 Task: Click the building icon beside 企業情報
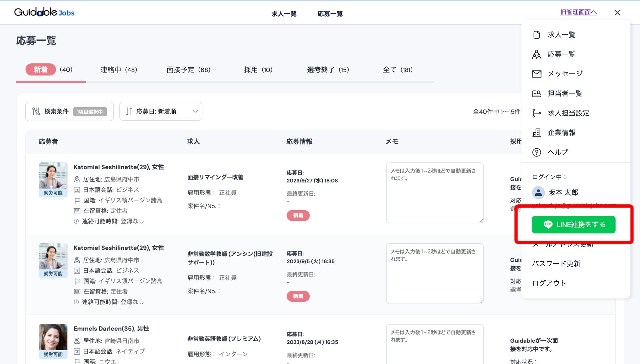[x=537, y=132]
